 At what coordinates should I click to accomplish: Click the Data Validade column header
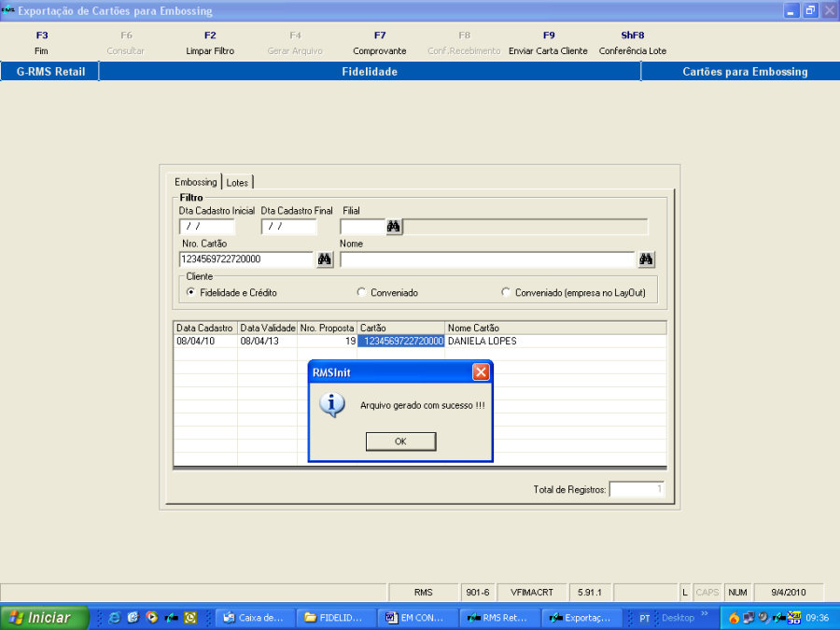tap(267, 328)
